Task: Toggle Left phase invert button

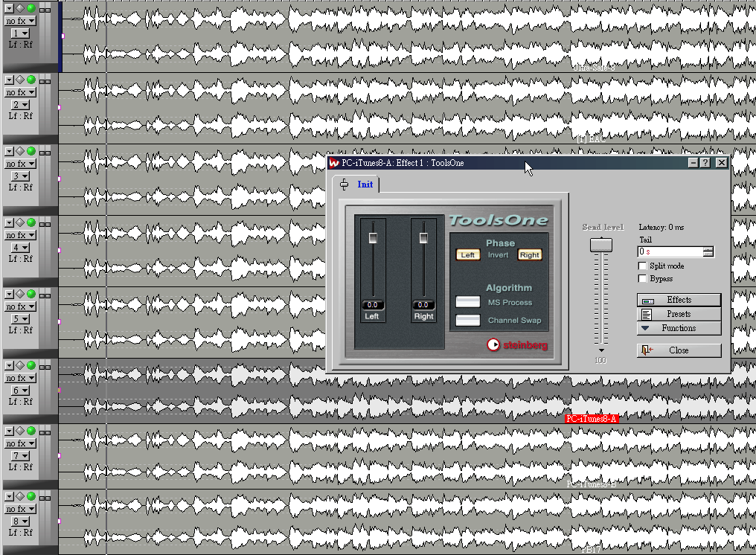Action: click(x=467, y=254)
